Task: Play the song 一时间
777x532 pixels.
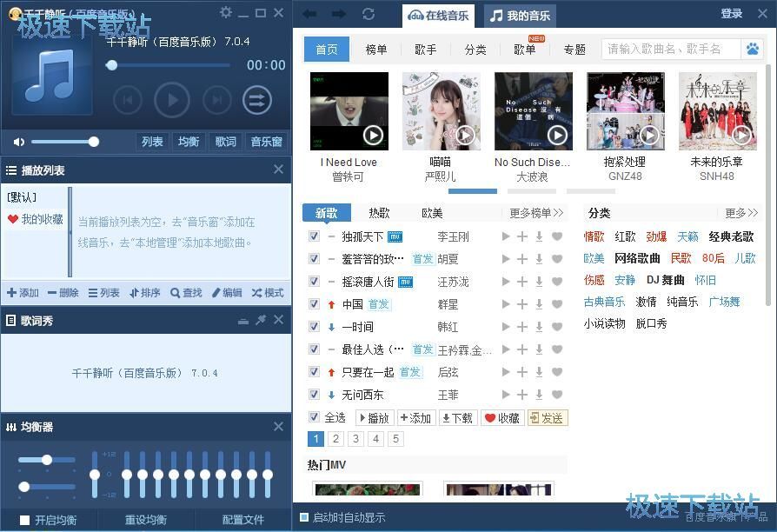Action: 506,327
